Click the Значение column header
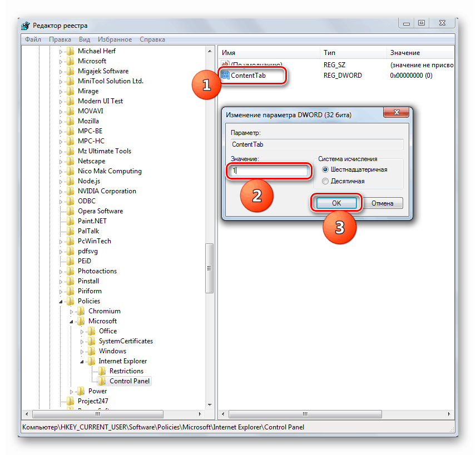476x455 pixels. coord(420,53)
